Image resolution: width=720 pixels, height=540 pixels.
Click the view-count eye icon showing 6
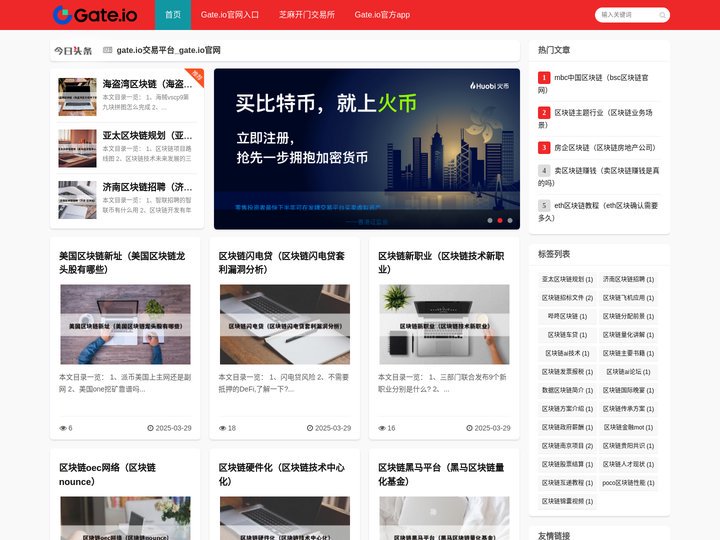(62, 428)
